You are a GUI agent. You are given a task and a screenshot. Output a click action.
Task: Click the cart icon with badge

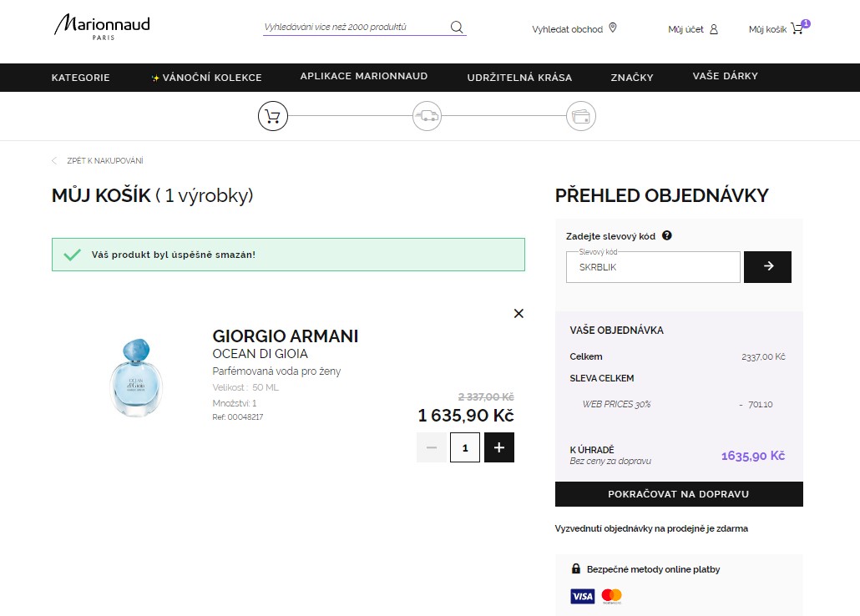(x=800, y=28)
